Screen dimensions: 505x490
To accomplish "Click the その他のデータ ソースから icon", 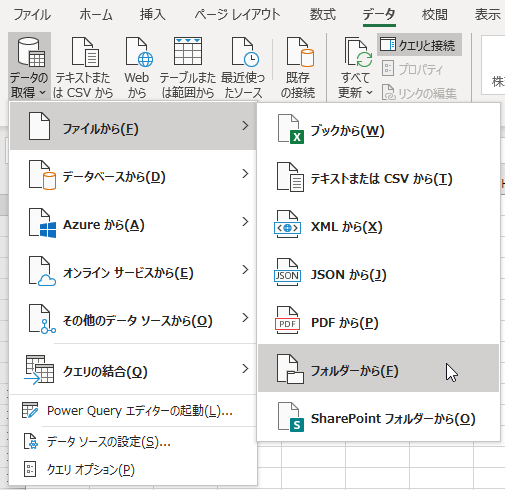I will (42, 319).
